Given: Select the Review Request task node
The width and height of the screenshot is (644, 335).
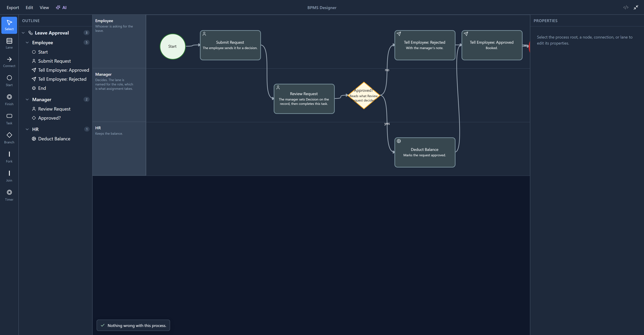Looking at the screenshot, I should 304,99.
